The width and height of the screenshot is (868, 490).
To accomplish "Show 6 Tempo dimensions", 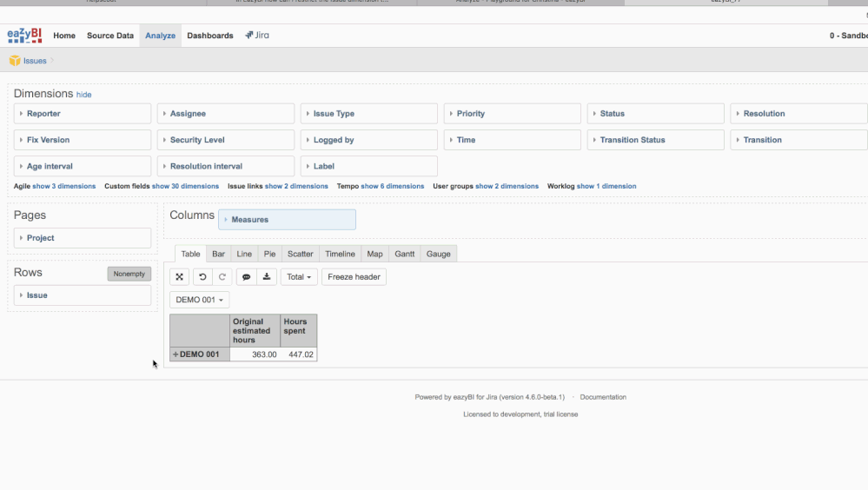I will tap(393, 186).
